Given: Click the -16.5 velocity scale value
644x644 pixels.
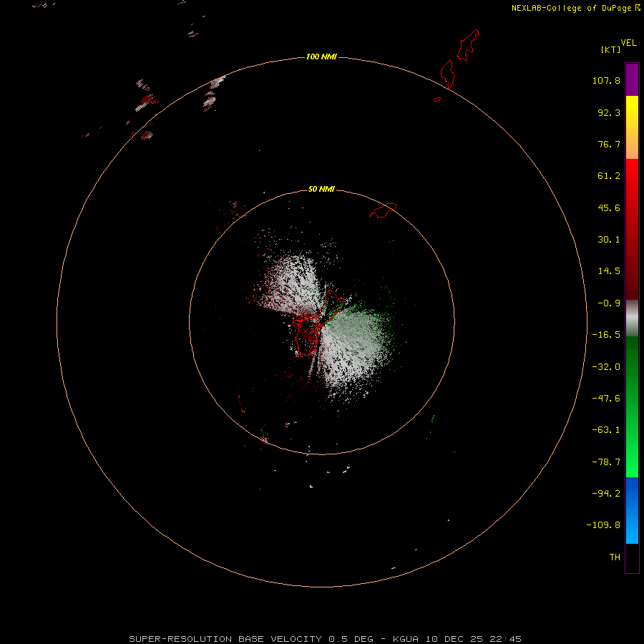Looking at the screenshot, I should (x=606, y=335).
